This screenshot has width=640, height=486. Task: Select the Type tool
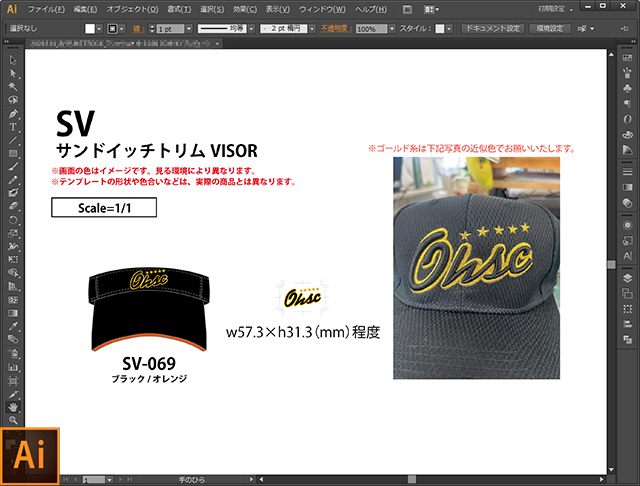pos(13,127)
